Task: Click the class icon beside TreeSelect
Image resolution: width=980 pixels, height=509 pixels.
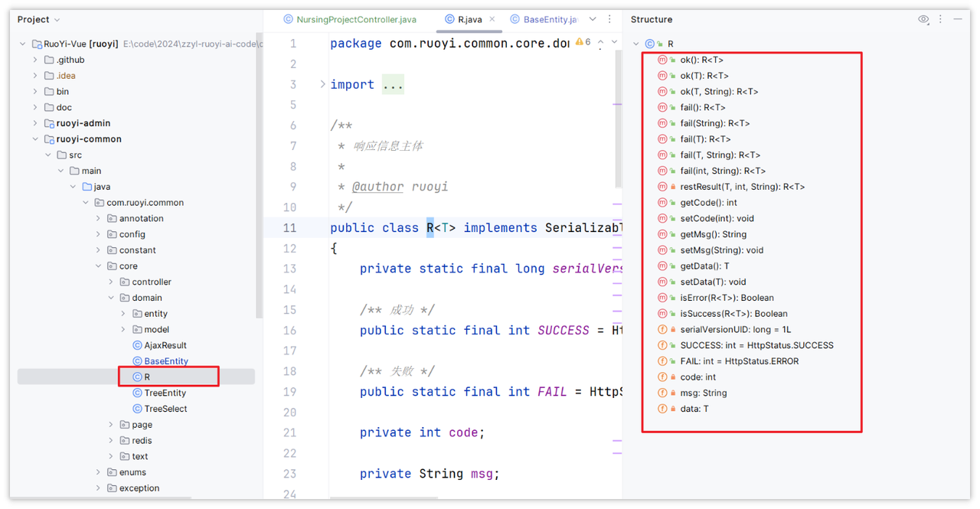Action: pos(137,409)
